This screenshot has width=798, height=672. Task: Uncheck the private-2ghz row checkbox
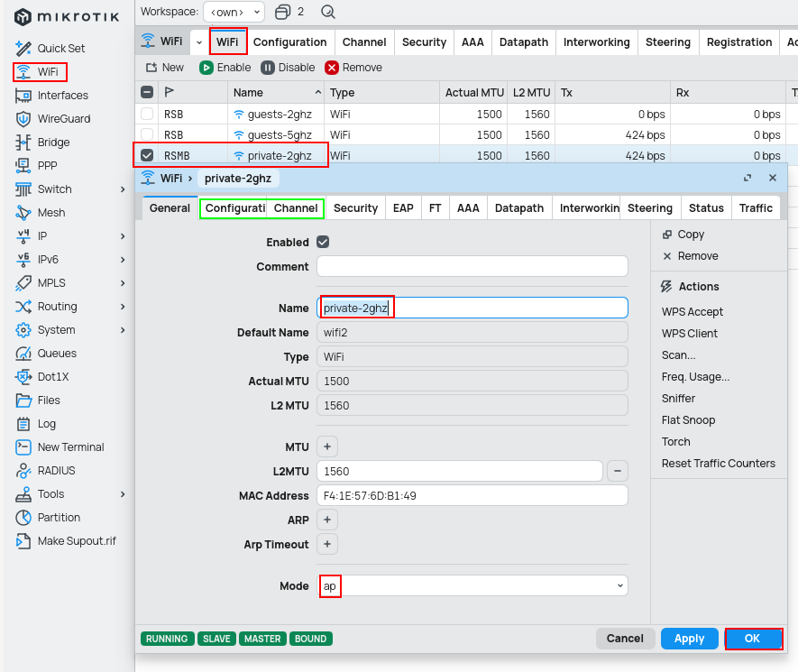click(x=147, y=155)
